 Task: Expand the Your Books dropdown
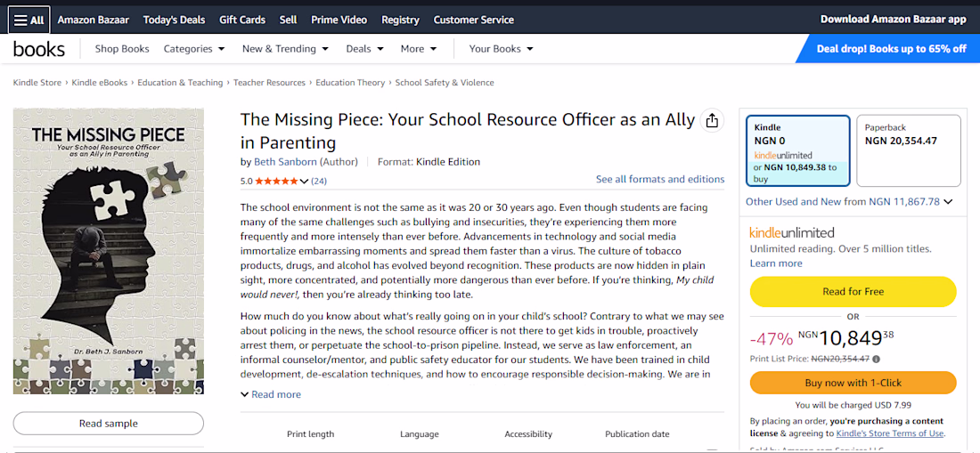502,49
